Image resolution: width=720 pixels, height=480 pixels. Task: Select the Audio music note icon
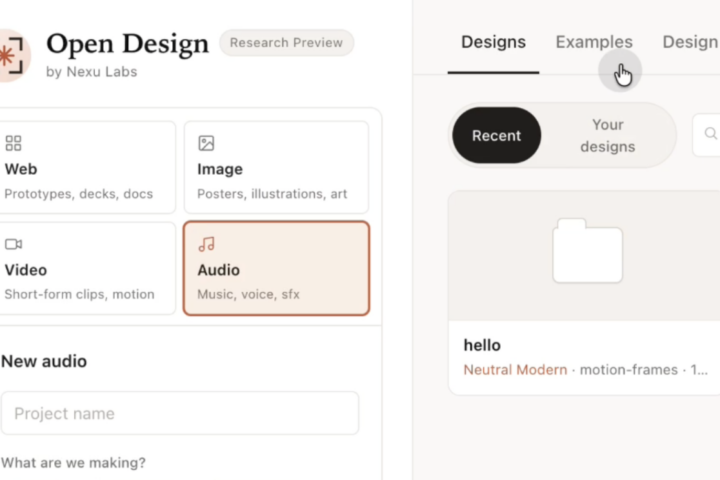click(x=206, y=244)
